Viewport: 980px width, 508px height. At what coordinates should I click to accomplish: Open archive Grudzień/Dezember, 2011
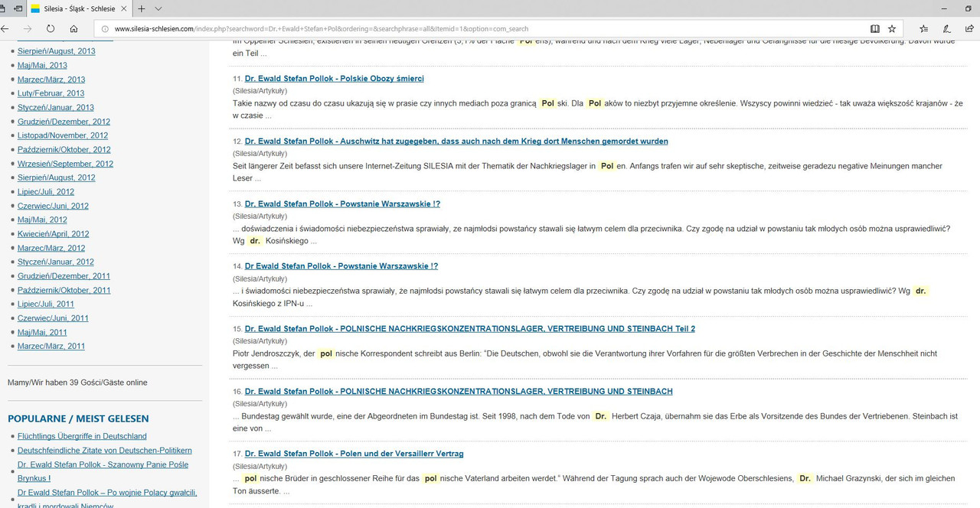[64, 276]
